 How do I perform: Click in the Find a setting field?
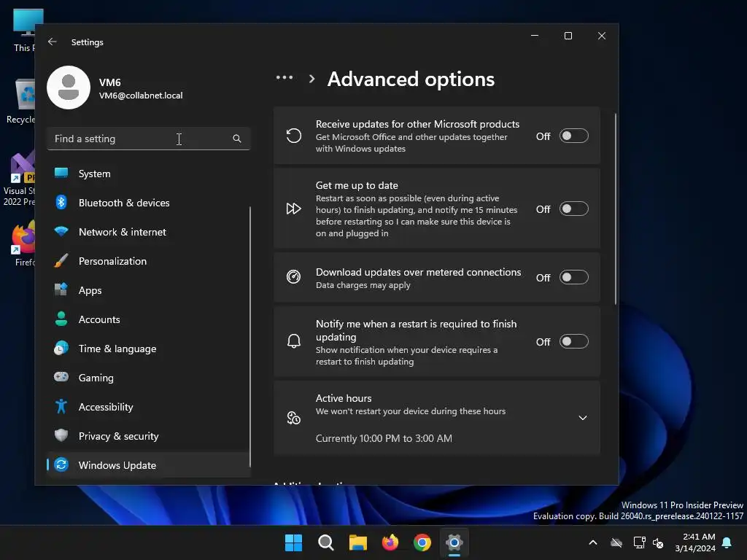click(x=148, y=139)
